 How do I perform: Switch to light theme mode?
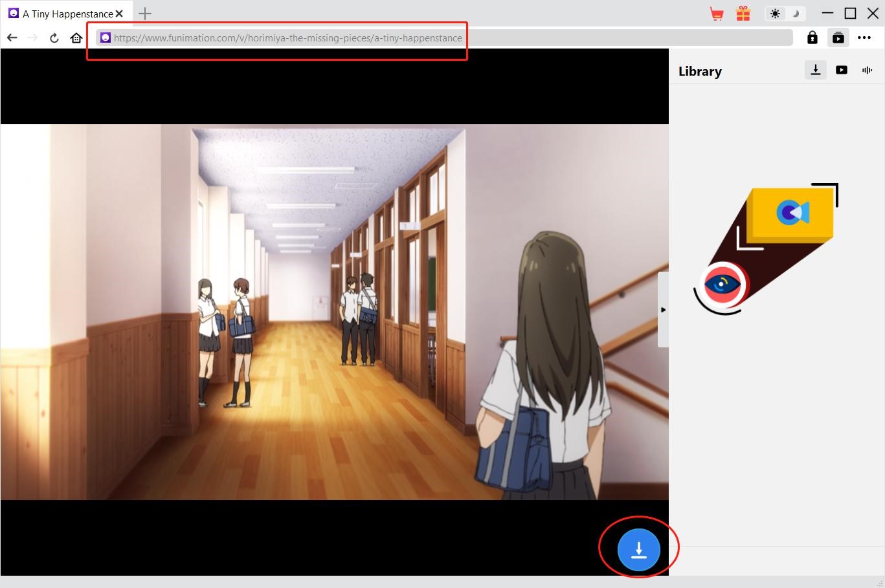pos(775,14)
